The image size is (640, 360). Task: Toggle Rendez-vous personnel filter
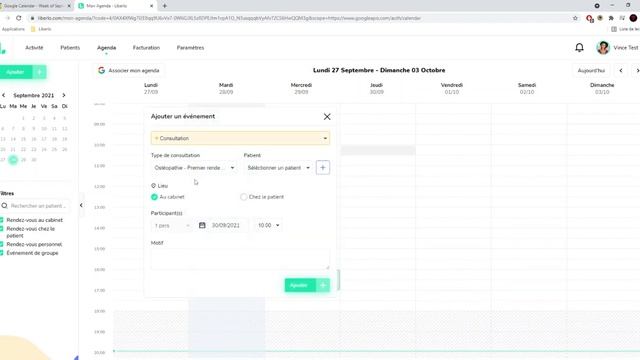[x=2, y=244]
